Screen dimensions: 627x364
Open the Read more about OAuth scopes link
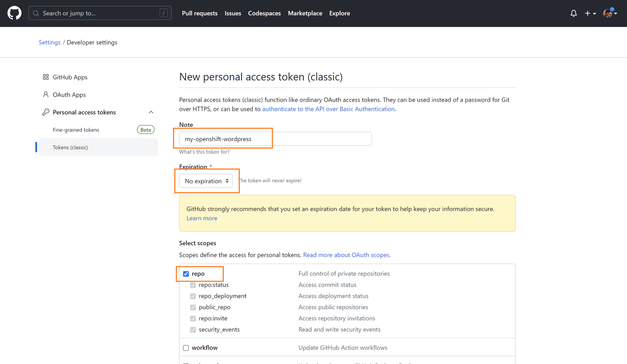click(347, 255)
